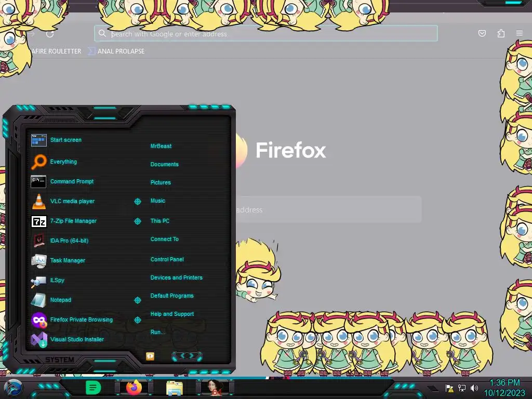Open Command Prompt icon

point(38,181)
